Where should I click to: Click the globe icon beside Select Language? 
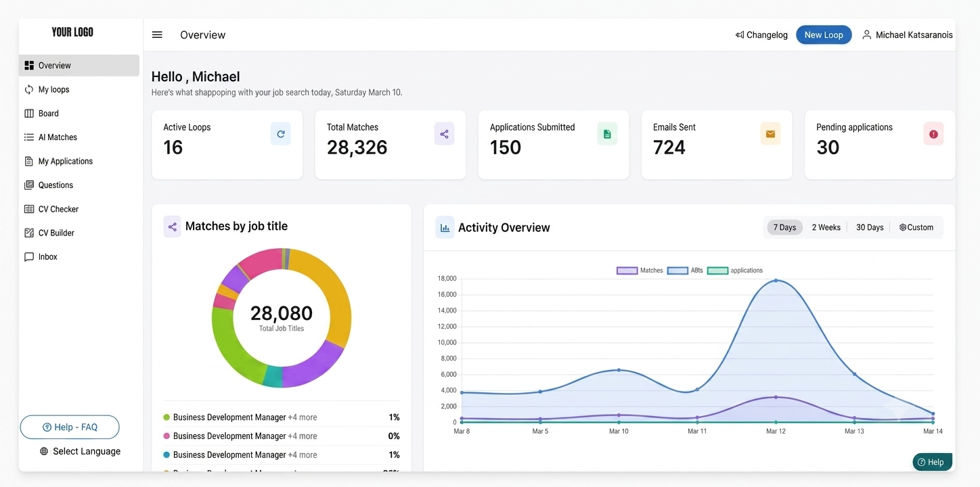(x=44, y=451)
